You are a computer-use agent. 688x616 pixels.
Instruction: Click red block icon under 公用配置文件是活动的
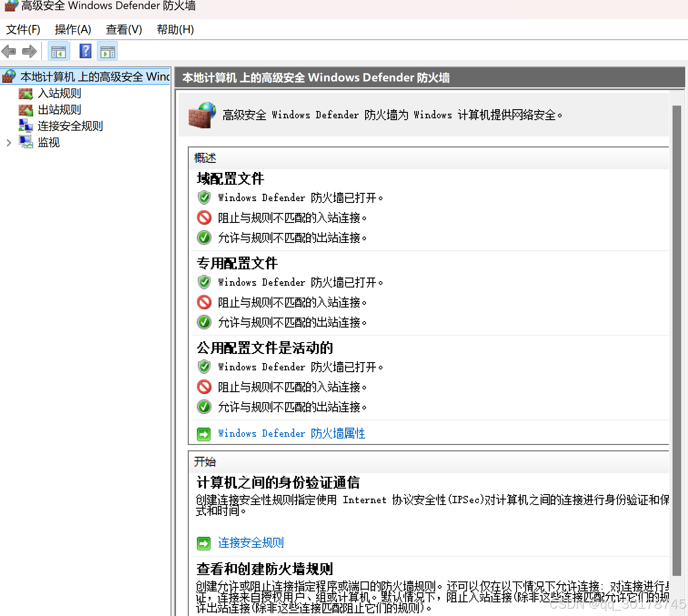point(204,387)
